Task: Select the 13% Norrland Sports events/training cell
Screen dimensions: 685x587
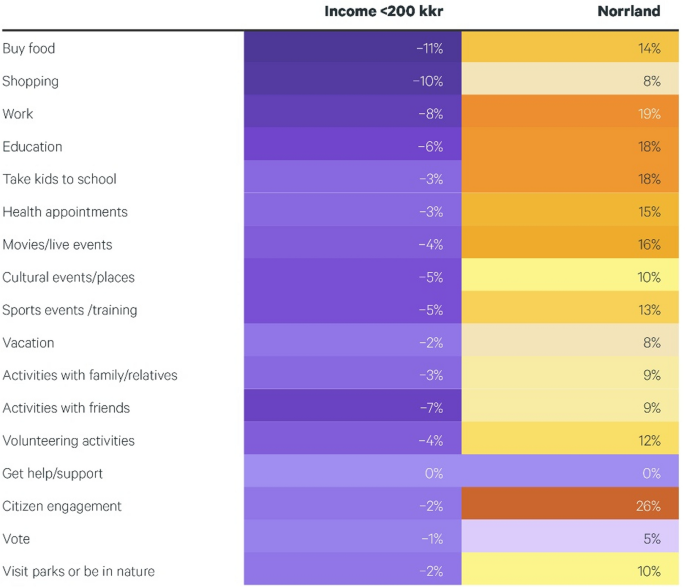Action: point(570,310)
